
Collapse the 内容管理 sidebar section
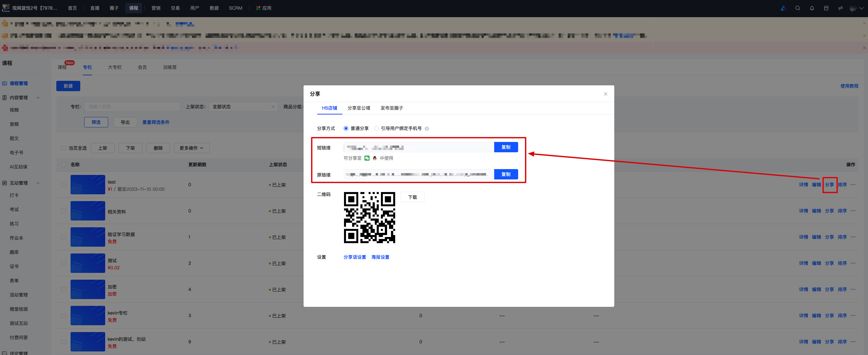tap(38, 98)
